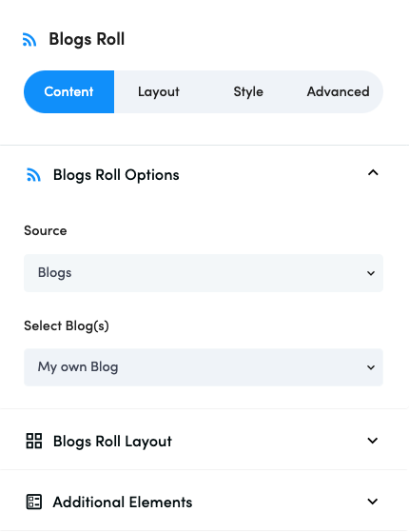
Task: Collapse Blogs Roll Options with the up chevron
Action: (x=373, y=172)
